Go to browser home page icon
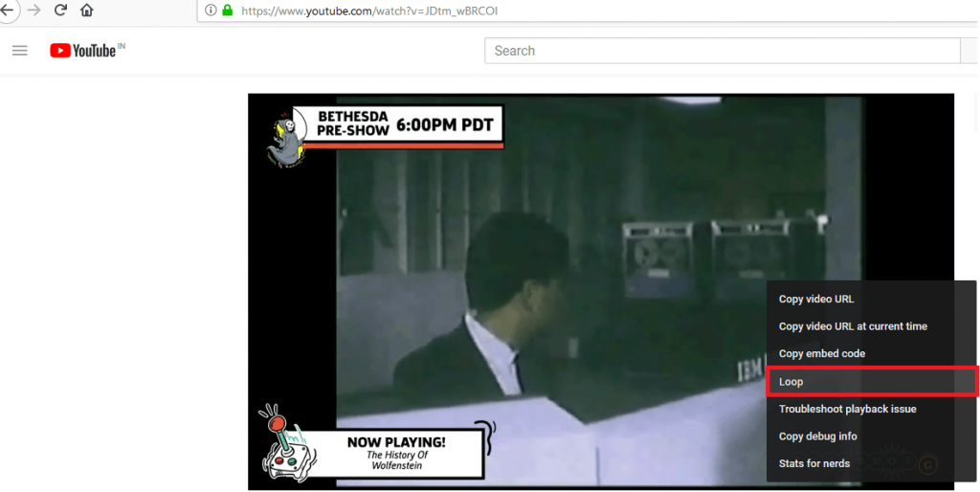980x492 pixels. tap(87, 10)
